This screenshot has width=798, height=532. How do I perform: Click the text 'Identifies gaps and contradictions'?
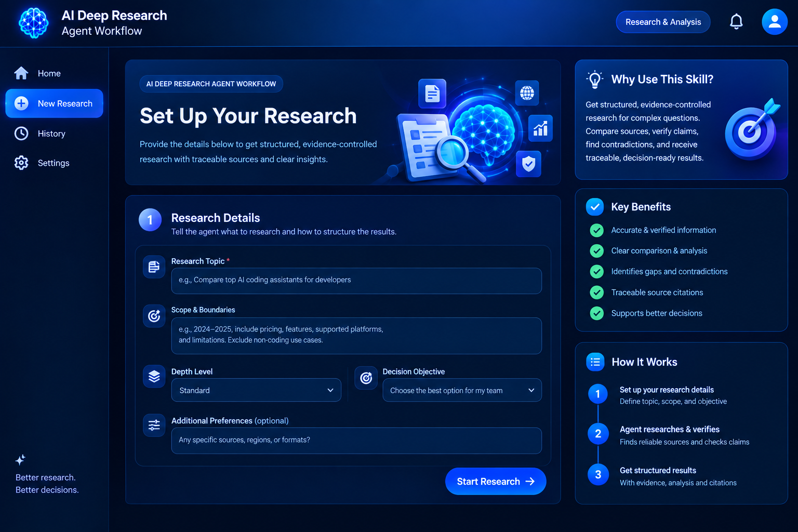pyautogui.click(x=669, y=271)
